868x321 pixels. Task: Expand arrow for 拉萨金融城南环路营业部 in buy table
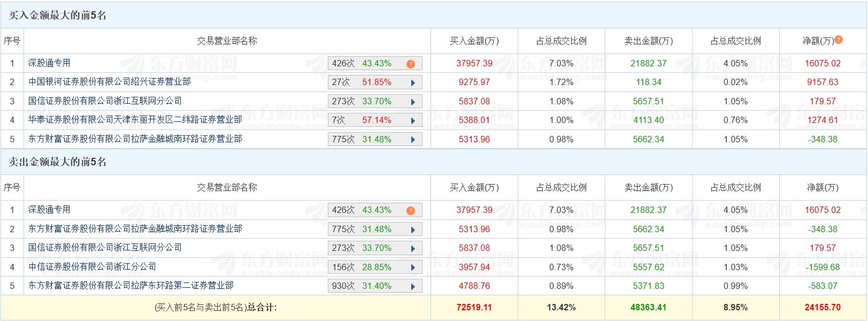pos(413,140)
